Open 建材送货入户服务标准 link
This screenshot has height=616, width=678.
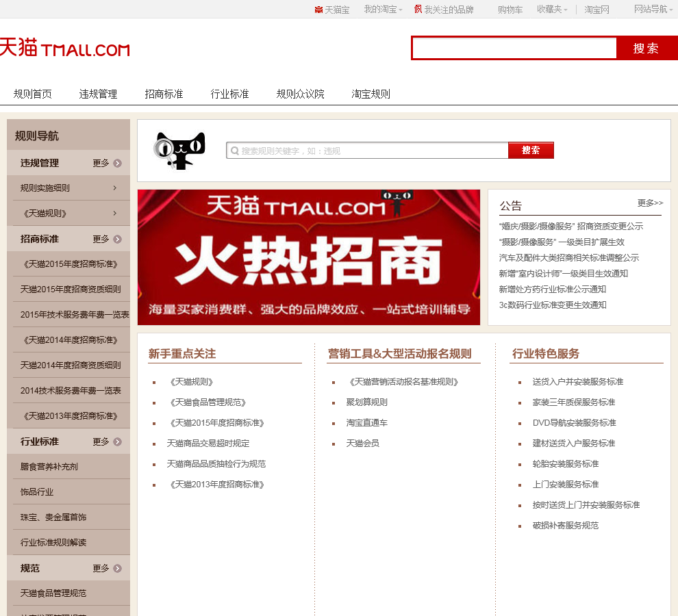574,444
